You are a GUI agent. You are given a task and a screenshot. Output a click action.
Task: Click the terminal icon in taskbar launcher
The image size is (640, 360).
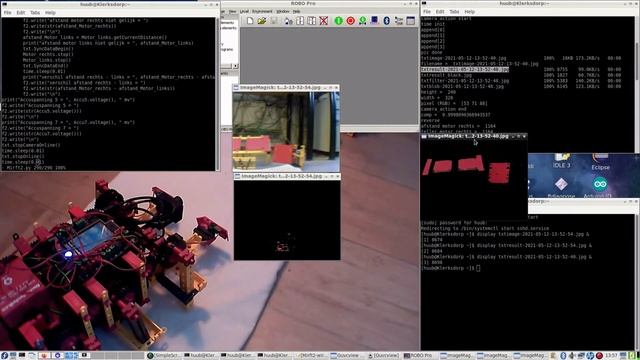22,356
